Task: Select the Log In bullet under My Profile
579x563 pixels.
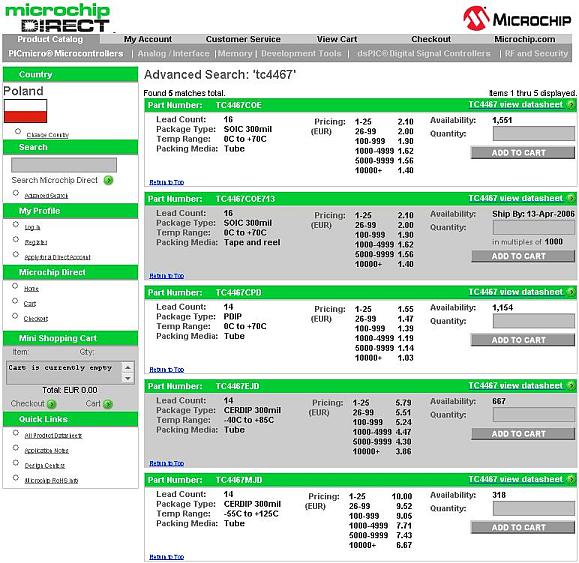Action: [16, 224]
